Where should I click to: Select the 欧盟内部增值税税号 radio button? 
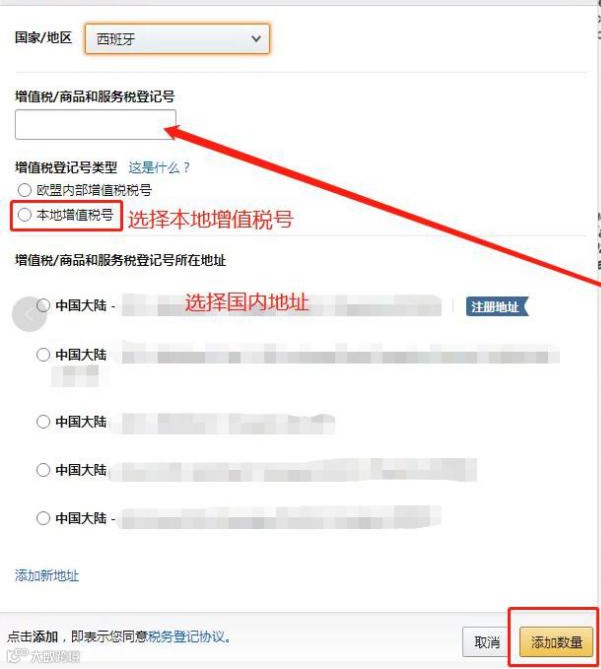click(x=25, y=190)
